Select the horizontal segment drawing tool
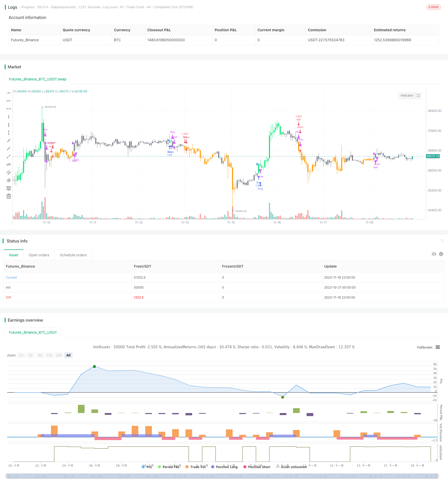The width and height of the screenshot is (448, 486). 9,109
